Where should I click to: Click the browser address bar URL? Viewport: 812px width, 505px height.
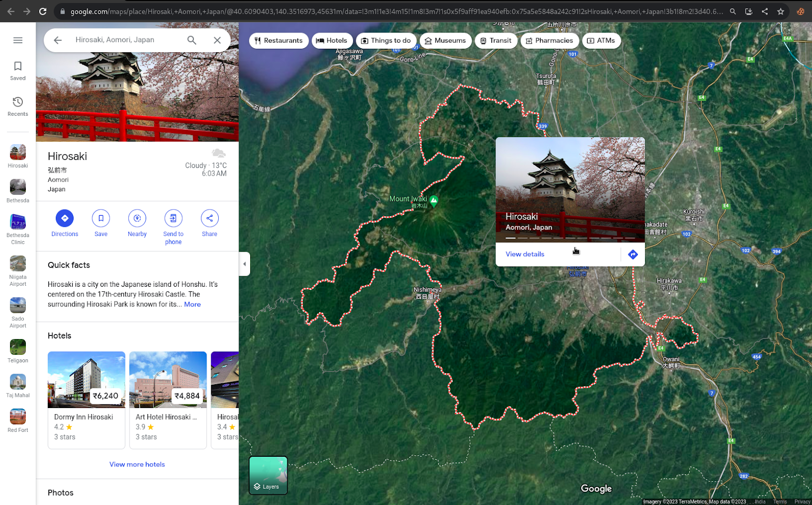[x=396, y=11]
